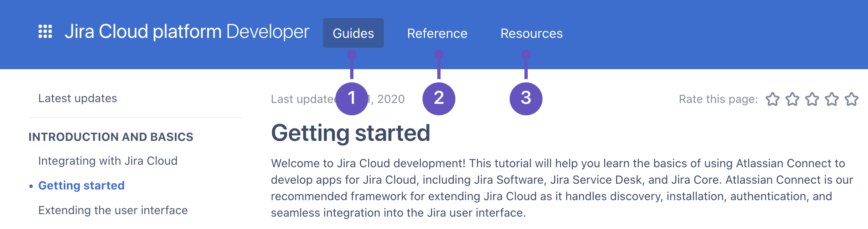Click the Getting started page heading
This screenshot has height=229, width=868.
tap(351, 133)
